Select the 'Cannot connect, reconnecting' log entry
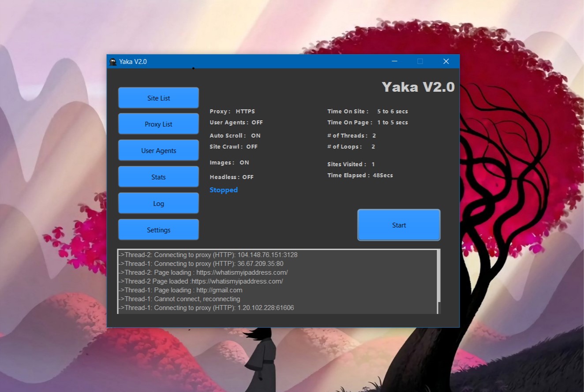 180,299
